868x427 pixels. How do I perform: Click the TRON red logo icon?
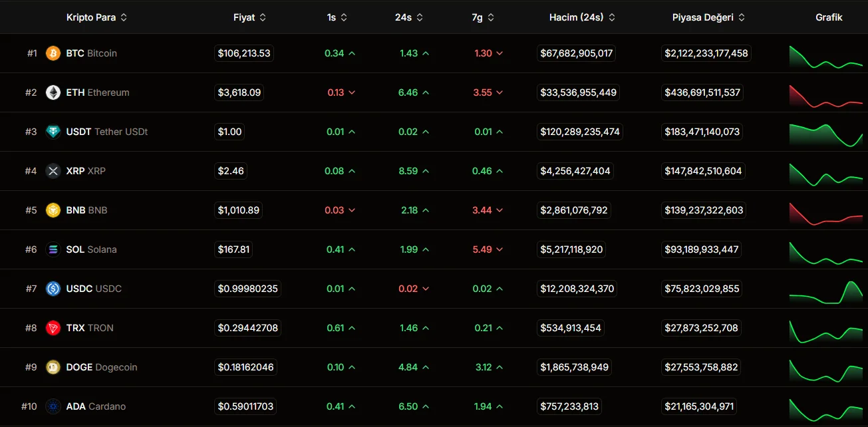point(53,328)
